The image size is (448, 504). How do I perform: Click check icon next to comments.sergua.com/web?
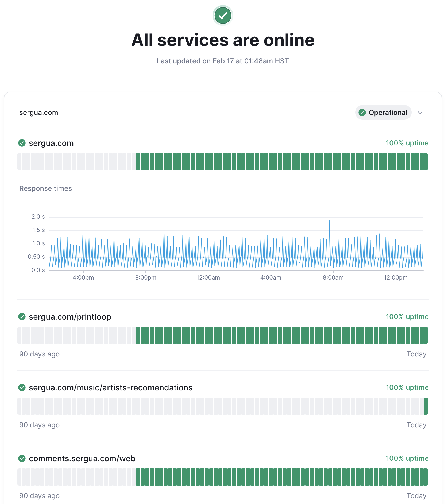tap(22, 459)
